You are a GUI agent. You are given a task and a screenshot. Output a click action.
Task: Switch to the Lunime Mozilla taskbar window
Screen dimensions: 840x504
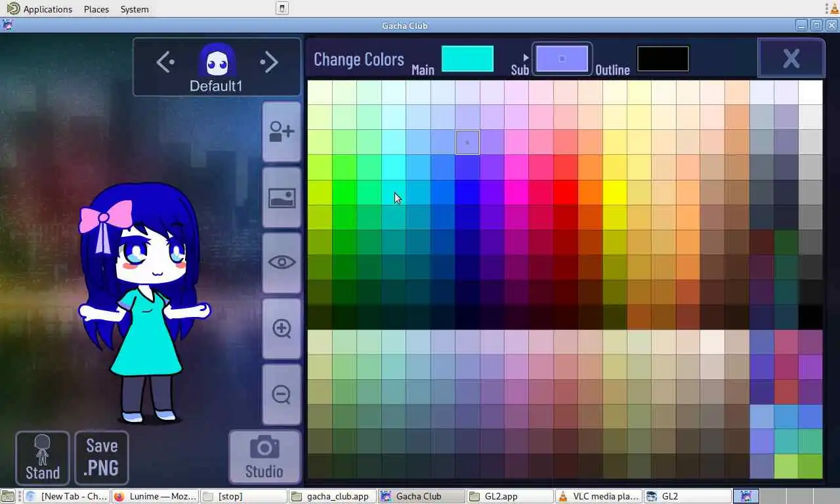[x=154, y=496]
